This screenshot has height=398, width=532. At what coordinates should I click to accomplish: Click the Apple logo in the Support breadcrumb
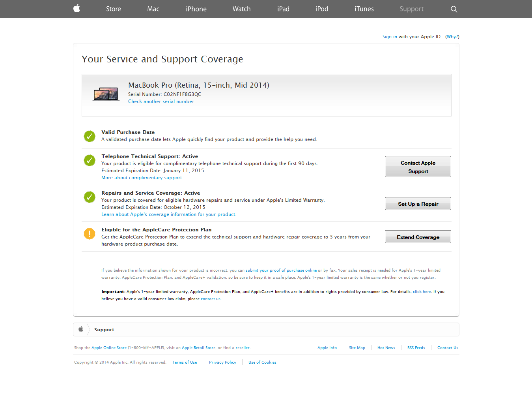point(81,329)
